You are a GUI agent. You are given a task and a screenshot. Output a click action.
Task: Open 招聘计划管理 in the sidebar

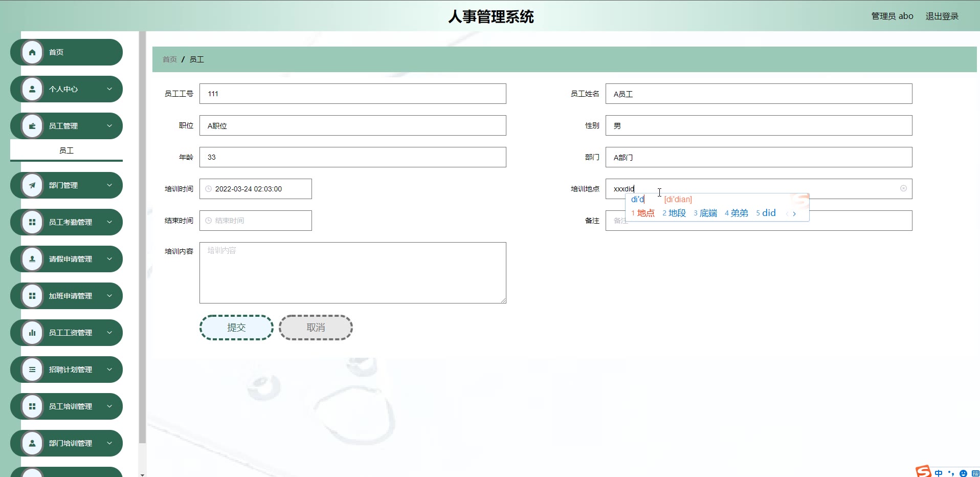pyautogui.click(x=66, y=370)
